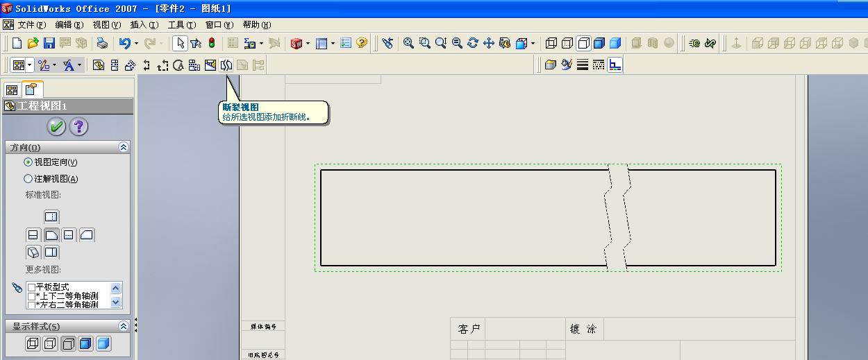The width and height of the screenshot is (868, 360).
Task: Click the Layer Properties icon
Action: click(551, 65)
